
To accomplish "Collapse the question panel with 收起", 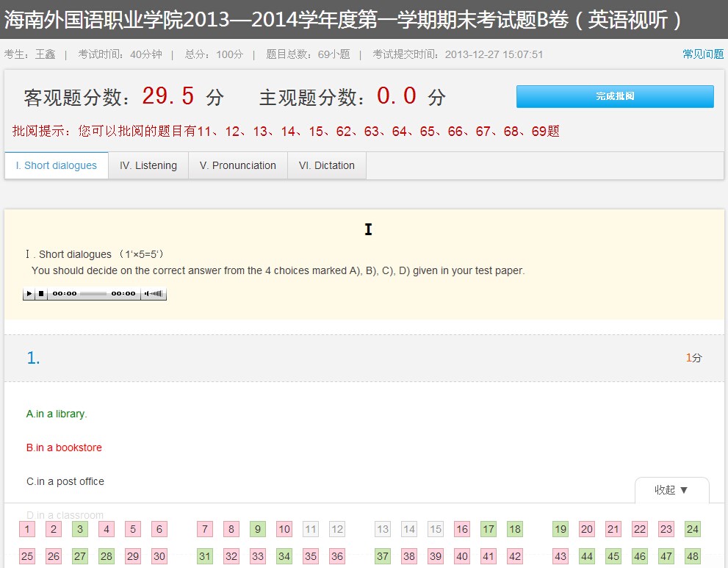I will pyautogui.click(x=671, y=490).
